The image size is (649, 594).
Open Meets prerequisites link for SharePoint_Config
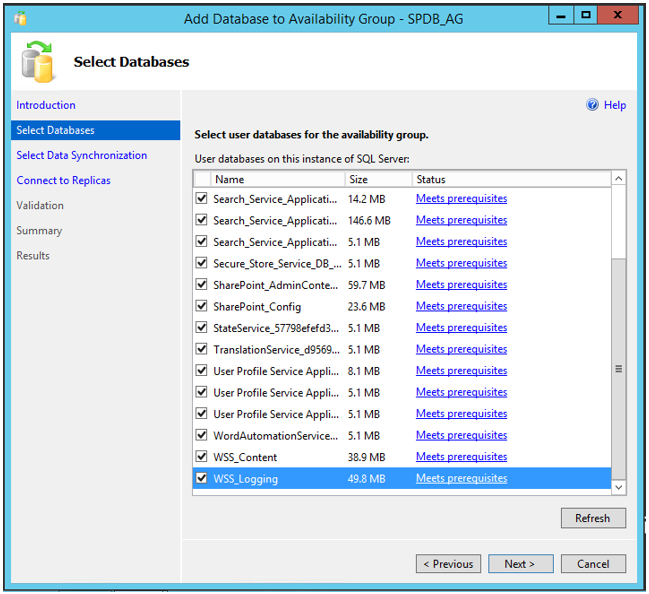[462, 306]
